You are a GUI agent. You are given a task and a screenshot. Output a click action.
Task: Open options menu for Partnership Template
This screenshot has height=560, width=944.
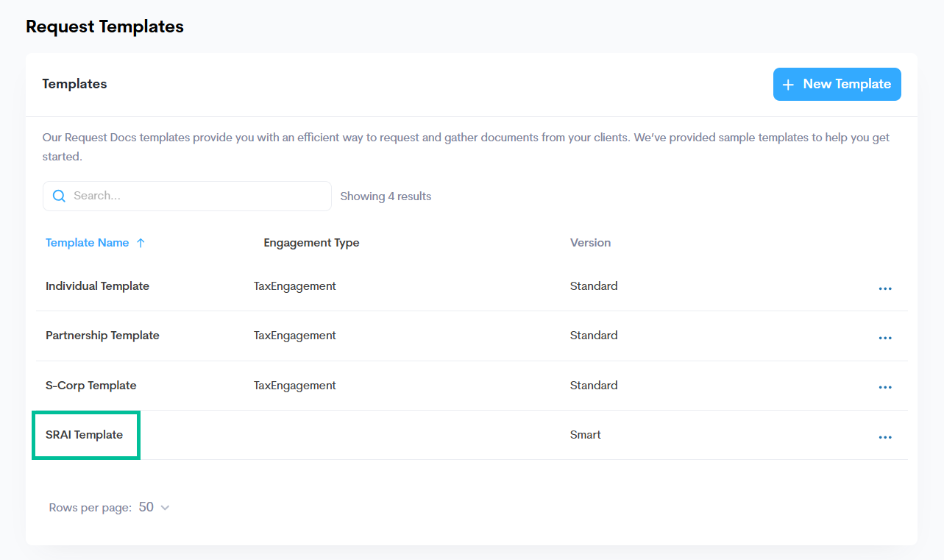tap(884, 338)
